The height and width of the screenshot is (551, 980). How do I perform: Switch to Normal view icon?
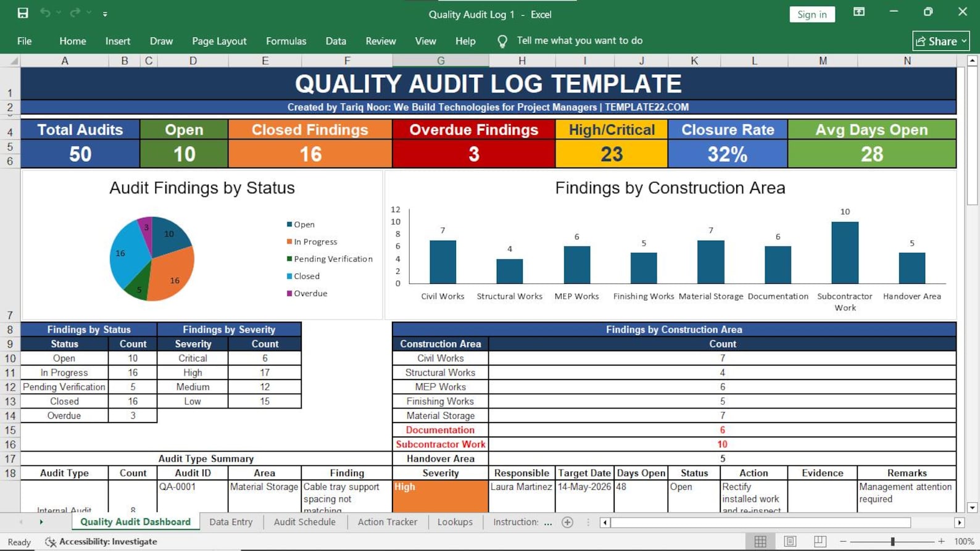[x=760, y=542]
